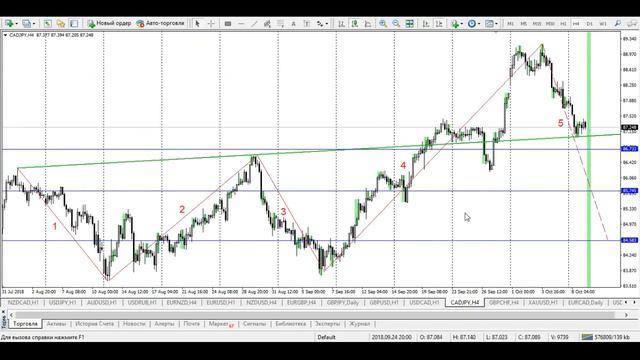Close the terminal panel with X
The height and width of the screenshot is (360, 640).
[x=4, y=312]
